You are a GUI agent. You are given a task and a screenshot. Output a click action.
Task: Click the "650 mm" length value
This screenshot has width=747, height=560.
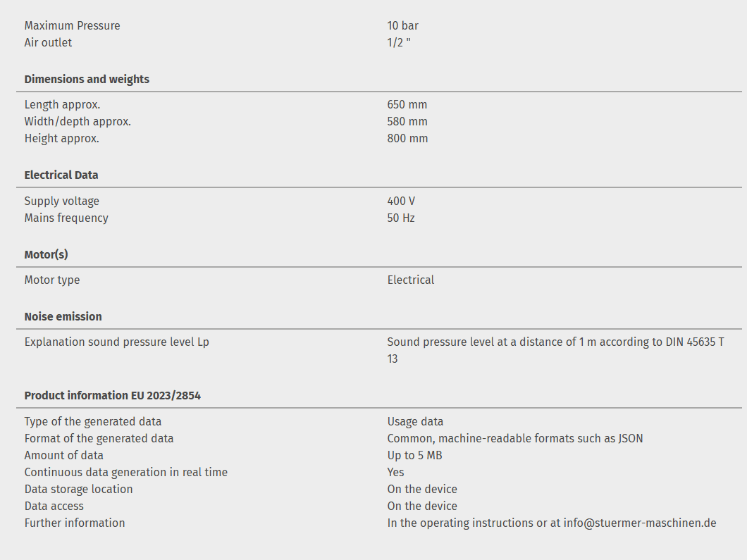click(x=407, y=104)
